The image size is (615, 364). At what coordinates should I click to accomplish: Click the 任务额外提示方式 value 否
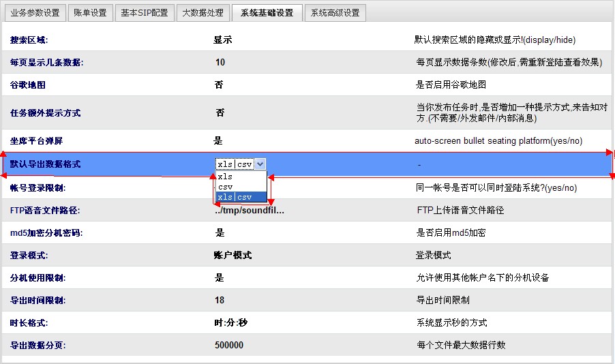point(220,113)
